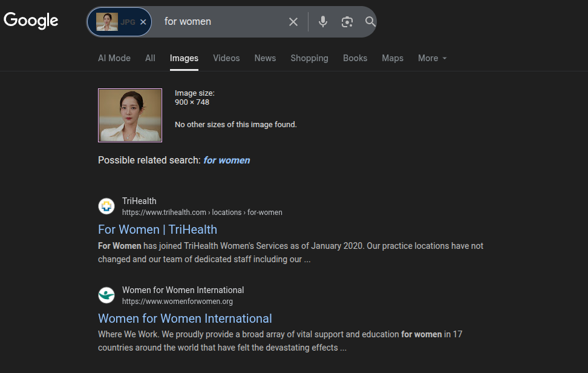
Task: Select the Images tab
Action: [x=184, y=58]
